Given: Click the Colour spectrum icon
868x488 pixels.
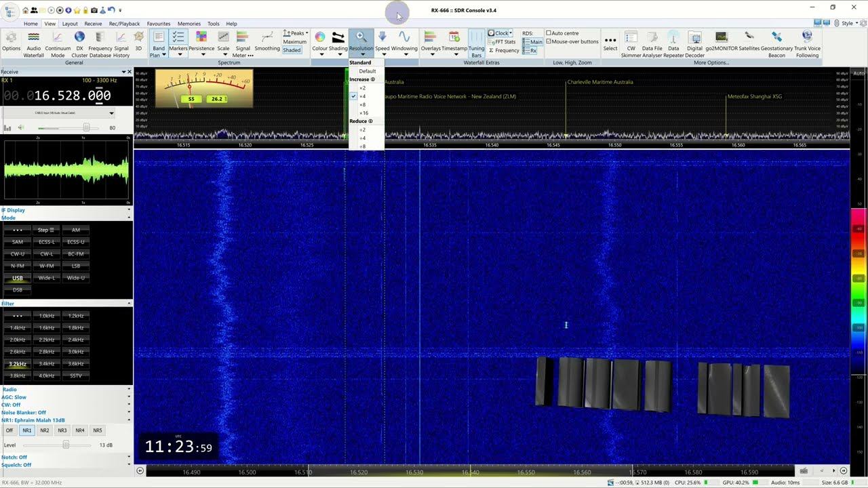Looking at the screenshot, I should point(320,37).
